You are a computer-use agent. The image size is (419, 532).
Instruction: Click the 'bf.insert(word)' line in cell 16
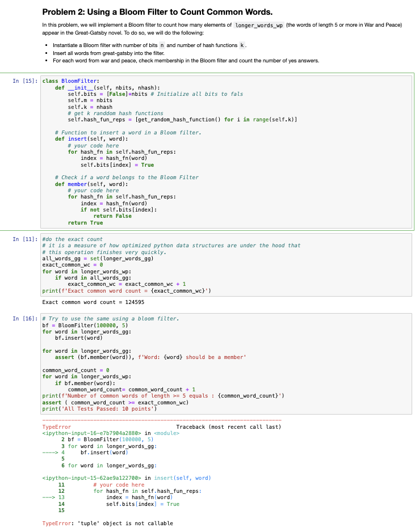coord(79,338)
